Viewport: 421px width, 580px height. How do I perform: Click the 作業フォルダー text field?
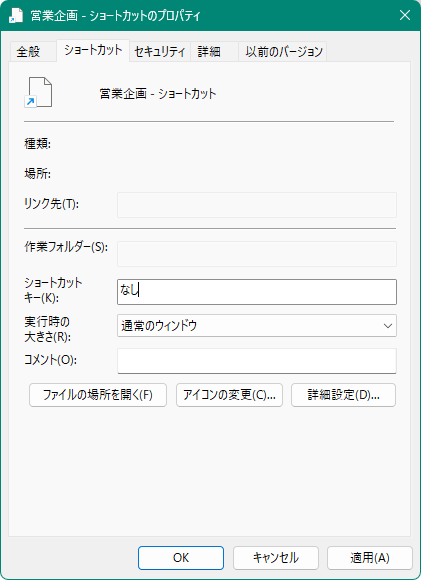coord(257,254)
